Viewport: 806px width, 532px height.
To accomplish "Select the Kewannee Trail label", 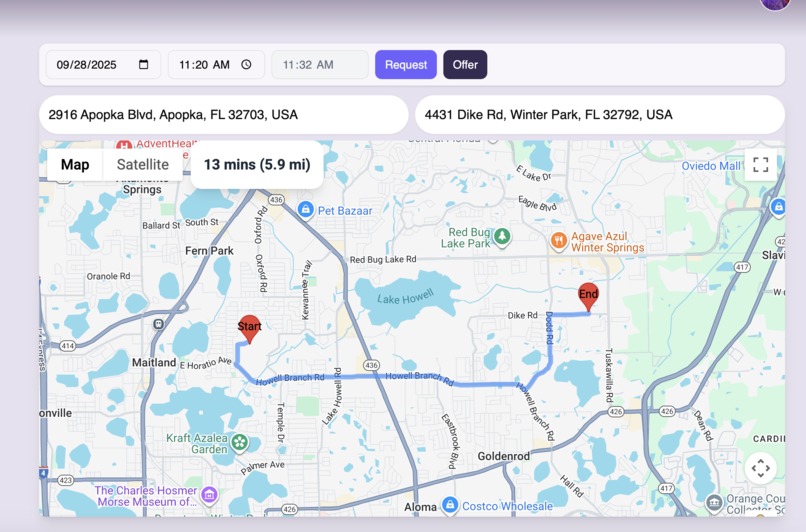I will (x=306, y=290).
